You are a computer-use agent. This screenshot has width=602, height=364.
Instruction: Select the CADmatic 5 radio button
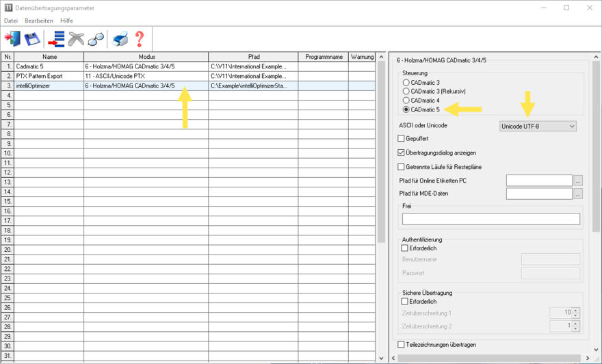[x=406, y=109]
